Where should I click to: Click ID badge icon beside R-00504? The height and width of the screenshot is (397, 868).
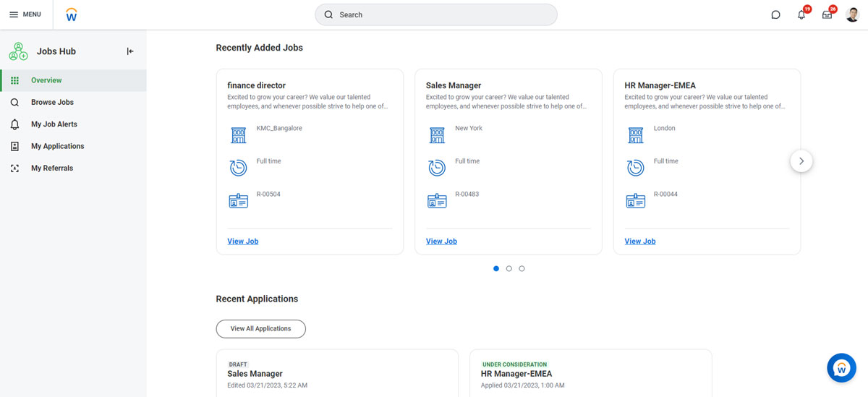[238, 201]
